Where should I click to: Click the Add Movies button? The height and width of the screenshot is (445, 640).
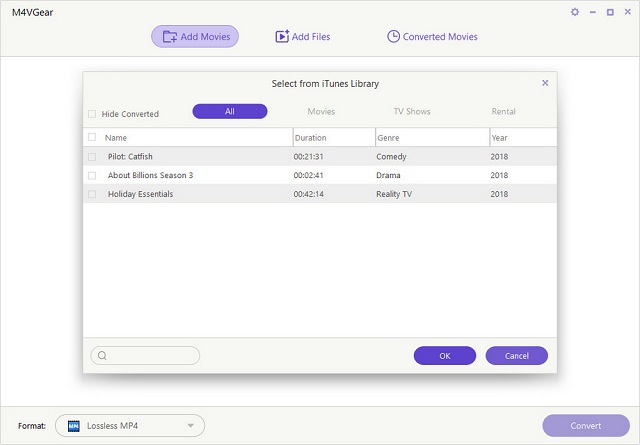[x=195, y=37]
